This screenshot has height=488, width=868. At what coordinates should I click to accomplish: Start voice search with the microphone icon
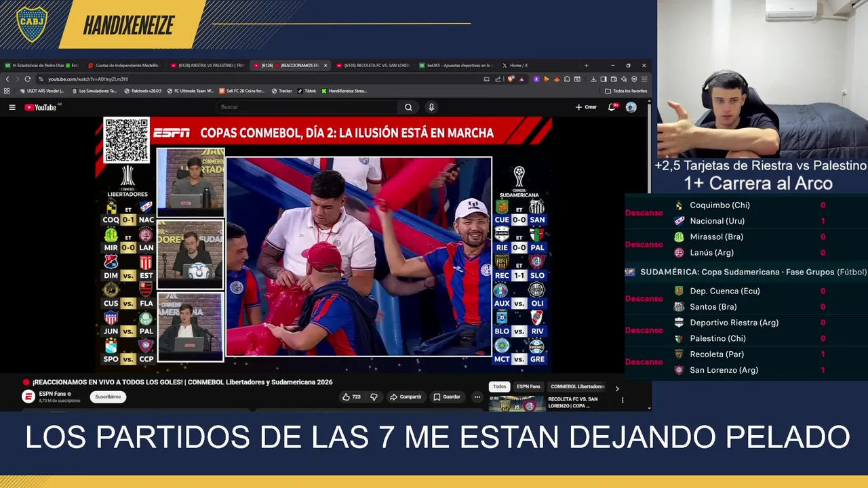coord(431,107)
